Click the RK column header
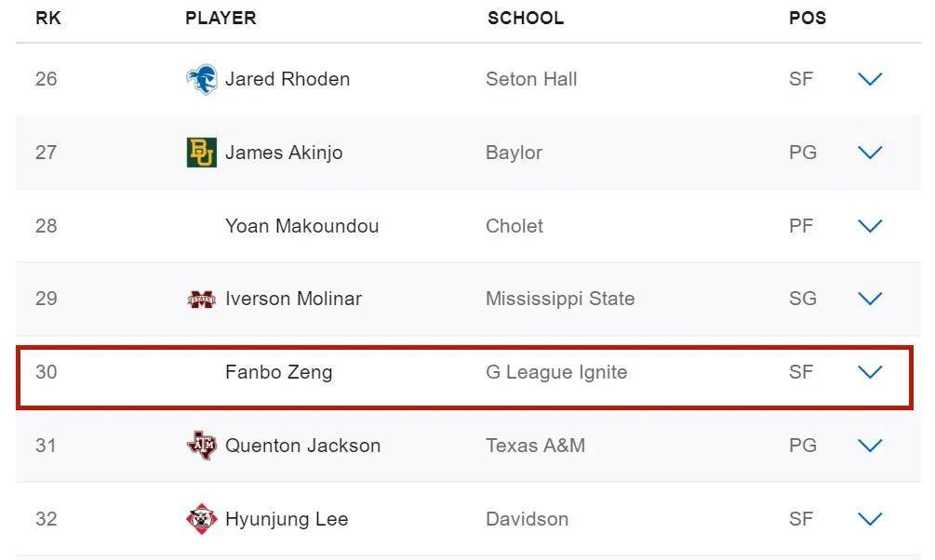The width and height of the screenshot is (935, 560). pyautogui.click(x=48, y=18)
